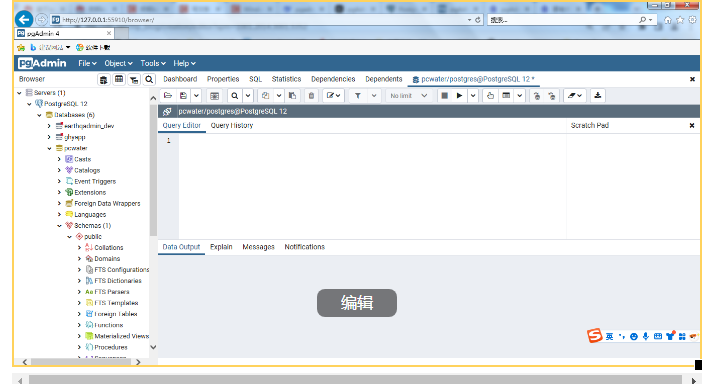
Task: Click the Commit transaction icon
Action: pyautogui.click(x=537, y=96)
